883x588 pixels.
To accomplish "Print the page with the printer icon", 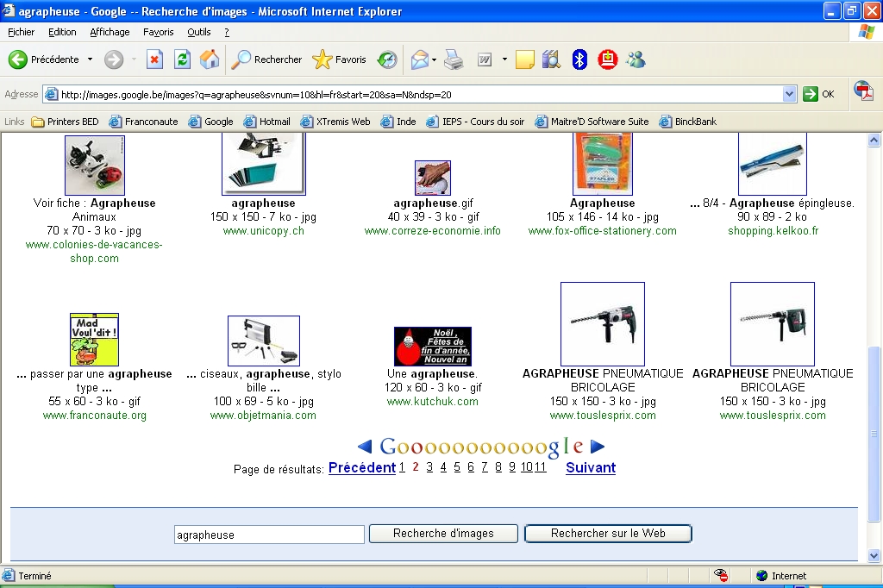I will [x=454, y=59].
